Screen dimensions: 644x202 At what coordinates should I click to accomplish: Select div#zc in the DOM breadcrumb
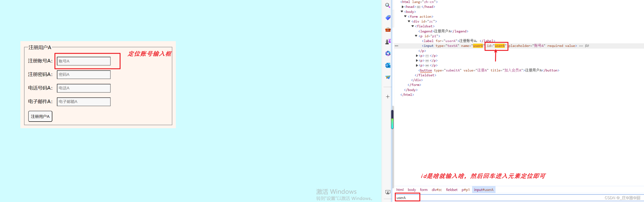pyautogui.click(x=437, y=190)
